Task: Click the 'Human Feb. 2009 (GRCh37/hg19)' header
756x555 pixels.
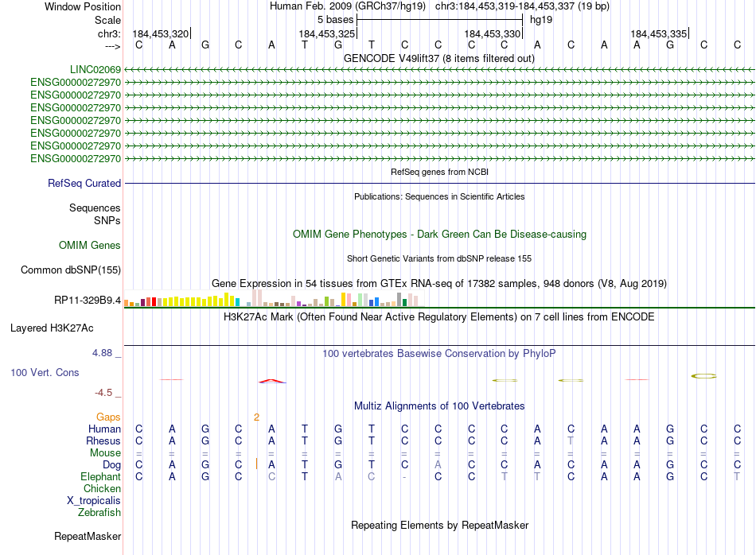Action: click(x=348, y=6)
